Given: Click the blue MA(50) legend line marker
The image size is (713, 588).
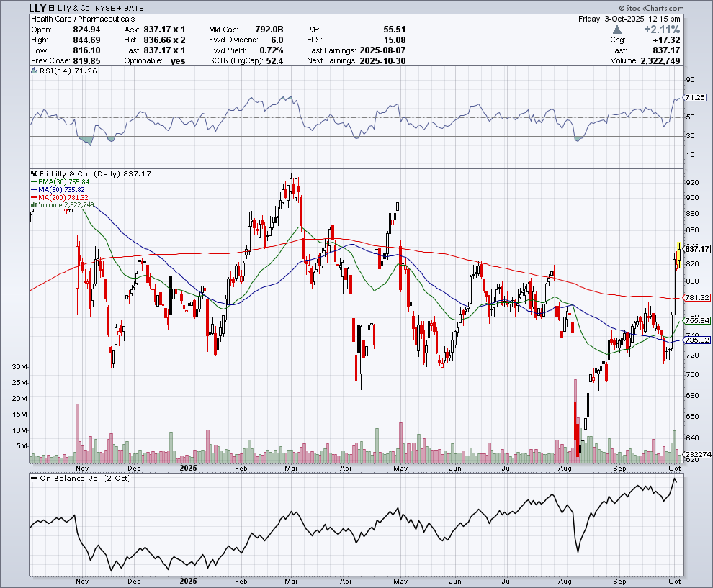Looking at the screenshot, I should click(33, 189).
